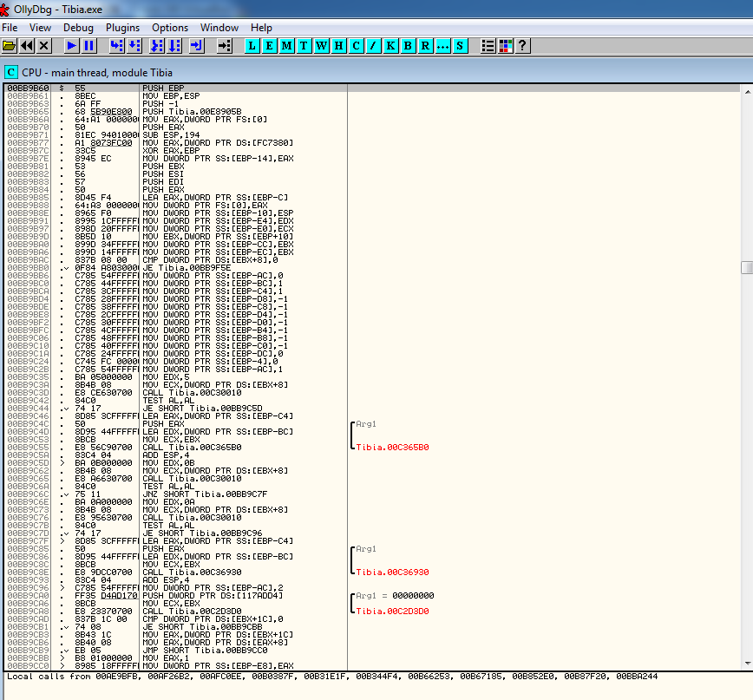Show Breakpoints with B button
This screenshot has height=700, width=753.
pyautogui.click(x=408, y=46)
